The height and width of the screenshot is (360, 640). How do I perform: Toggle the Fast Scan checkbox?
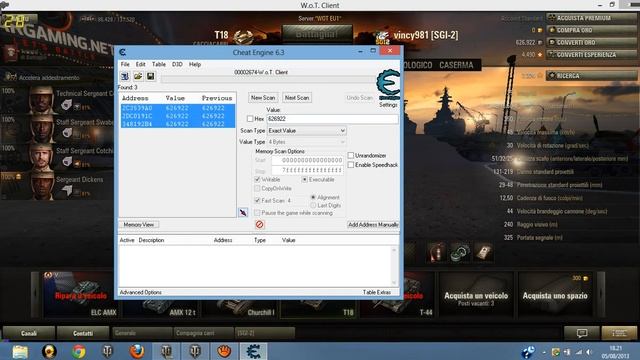(x=257, y=200)
